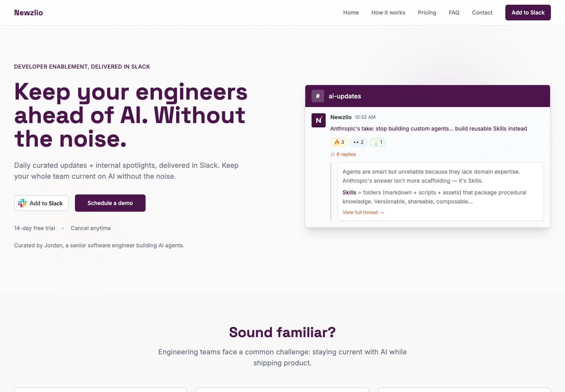Click Add to Slack in the header

528,13
